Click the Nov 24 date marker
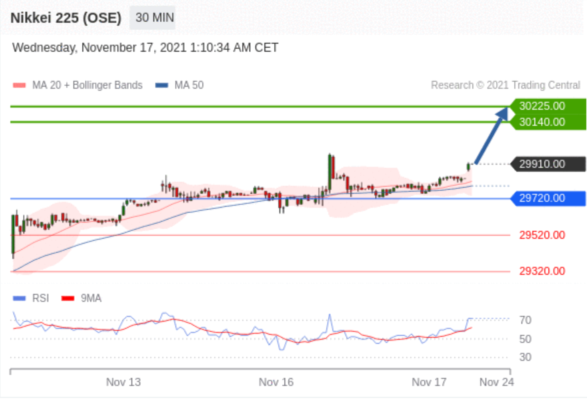Screen dimensions: 587x403 click(496, 382)
